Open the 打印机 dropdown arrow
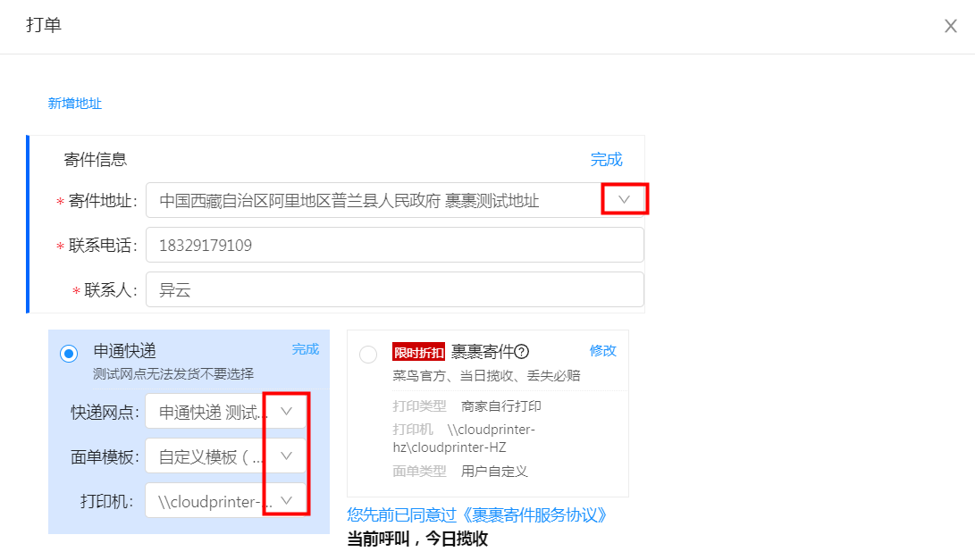Viewport: 975px width, 560px height. [286, 501]
